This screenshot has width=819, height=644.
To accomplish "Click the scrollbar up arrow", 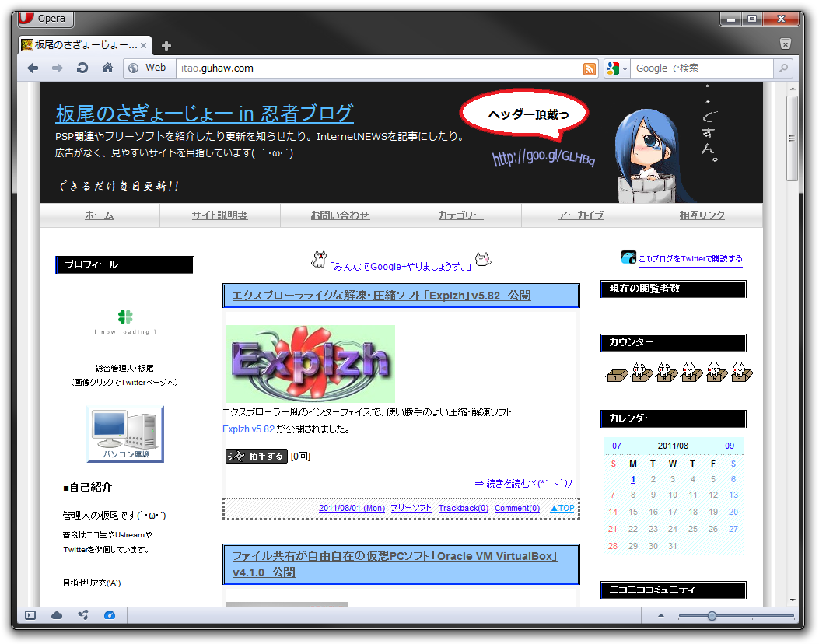I will [x=793, y=88].
